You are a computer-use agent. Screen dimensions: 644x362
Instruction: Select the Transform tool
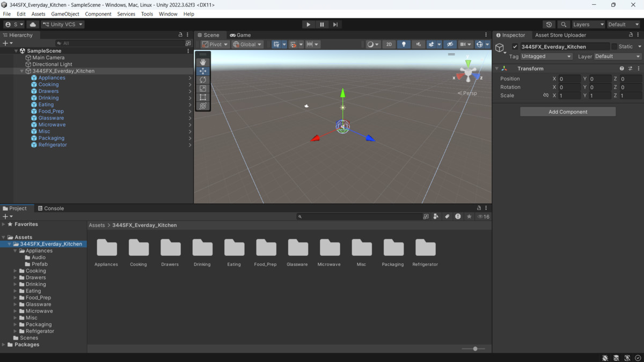tap(203, 106)
